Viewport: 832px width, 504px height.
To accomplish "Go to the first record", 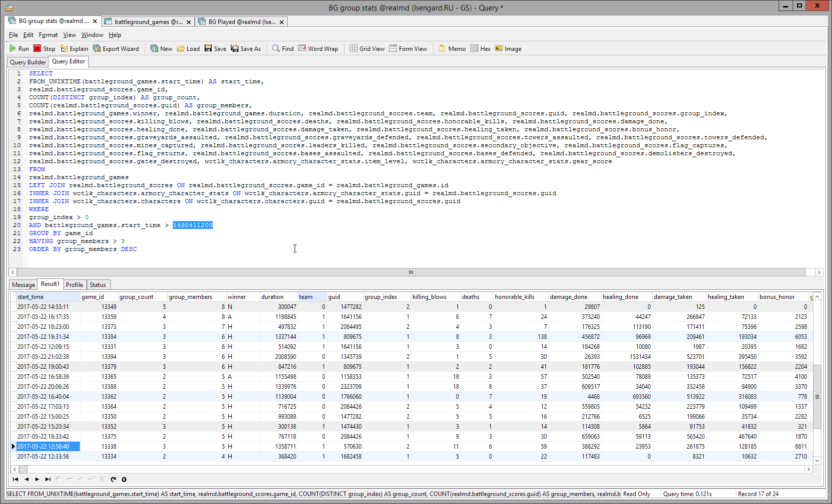I will [x=15, y=479].
